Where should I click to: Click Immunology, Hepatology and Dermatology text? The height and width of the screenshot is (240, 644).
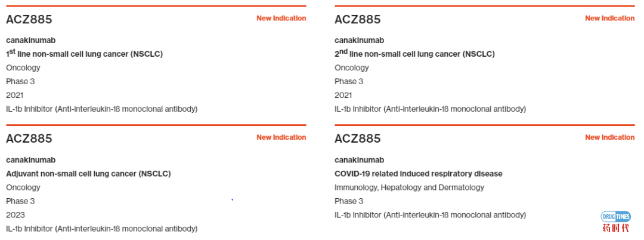tap(409, 187)
